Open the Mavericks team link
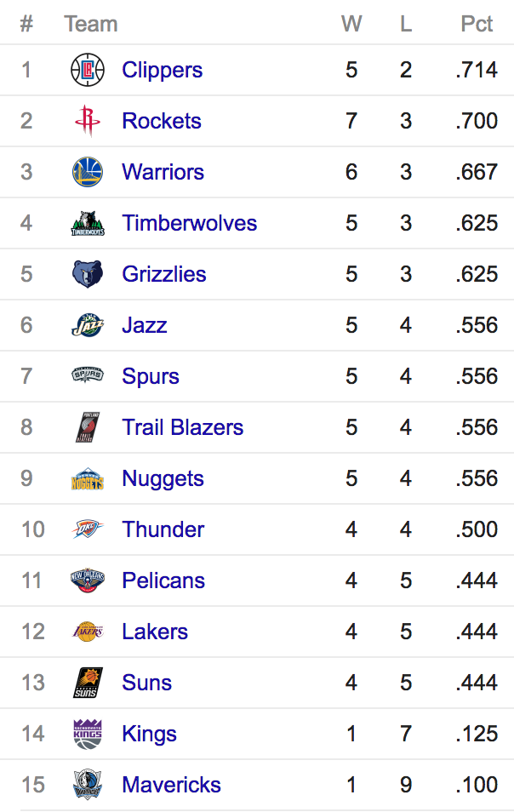Screen dimensions: 514x812 (x=171, y=785)
